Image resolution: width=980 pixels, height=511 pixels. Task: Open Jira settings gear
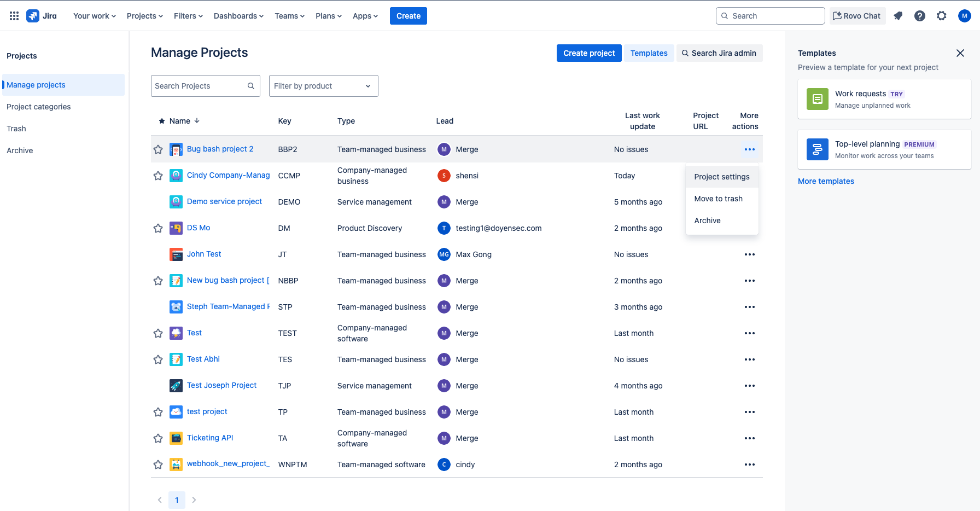[942, 15]
